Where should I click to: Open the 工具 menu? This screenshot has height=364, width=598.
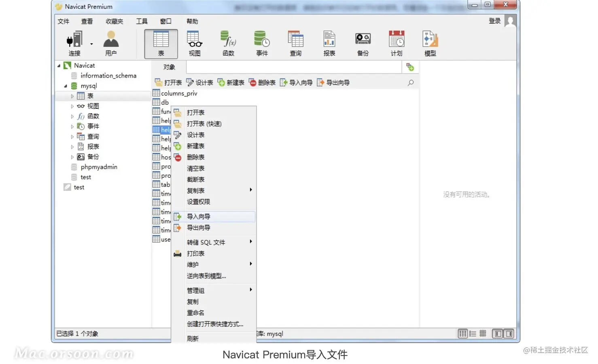pos(142,21)
